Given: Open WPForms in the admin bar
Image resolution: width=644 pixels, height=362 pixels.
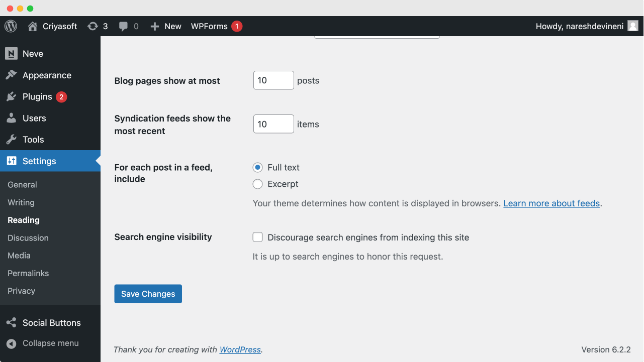Looking at the screenshot, I should (x=209, y=26).
